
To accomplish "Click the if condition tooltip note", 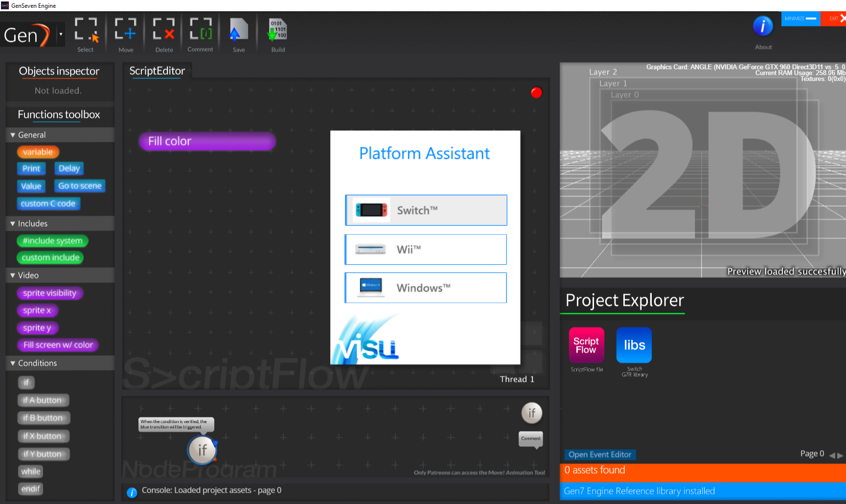I will pyautogui.click(x=176, y=424).
